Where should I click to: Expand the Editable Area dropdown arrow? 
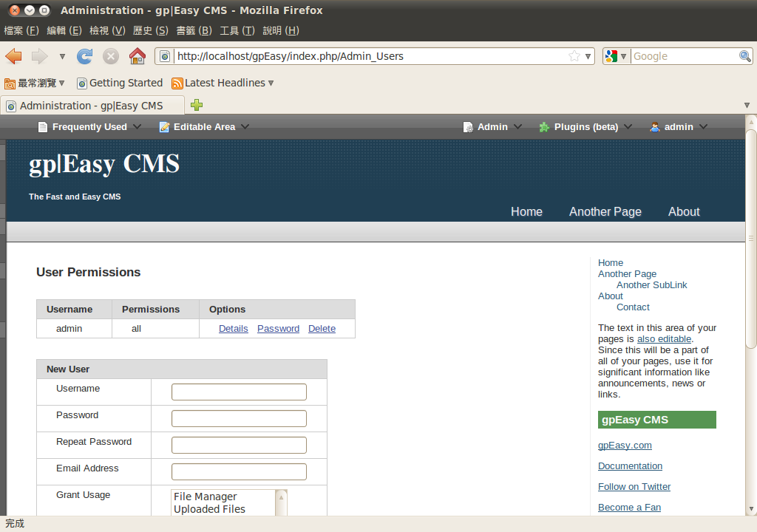pos(245,126)
